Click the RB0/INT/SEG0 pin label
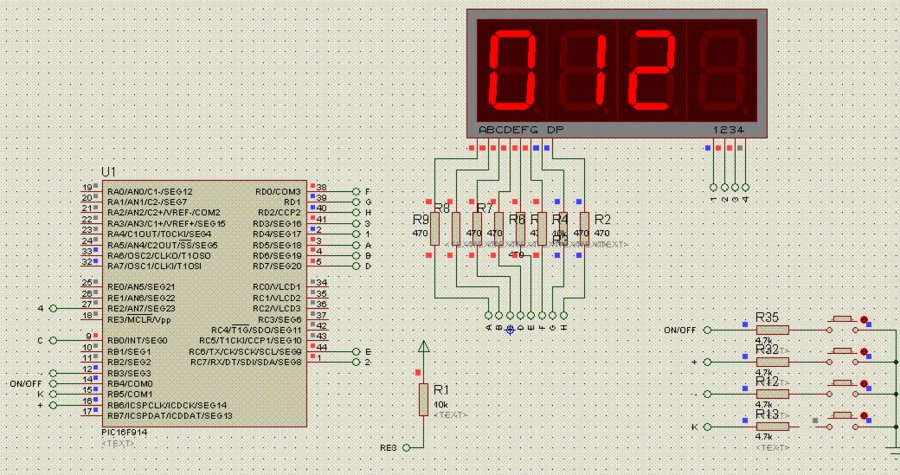900x475 pixels. point(138,341)
